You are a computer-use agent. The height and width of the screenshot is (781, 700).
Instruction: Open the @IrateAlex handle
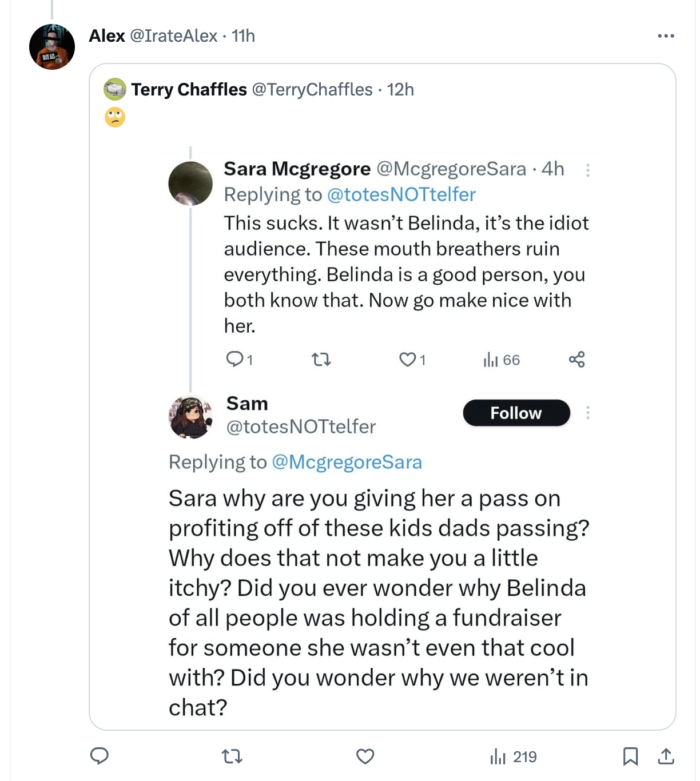[173, 36]
